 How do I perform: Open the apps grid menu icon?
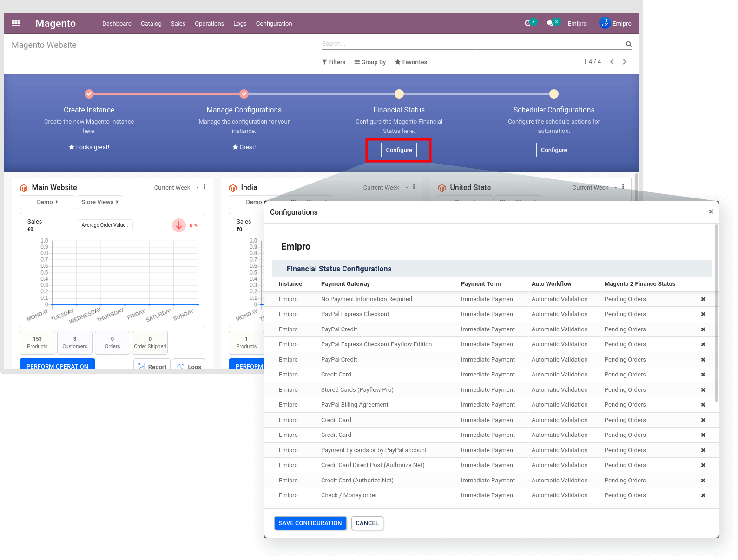[16, 23]
